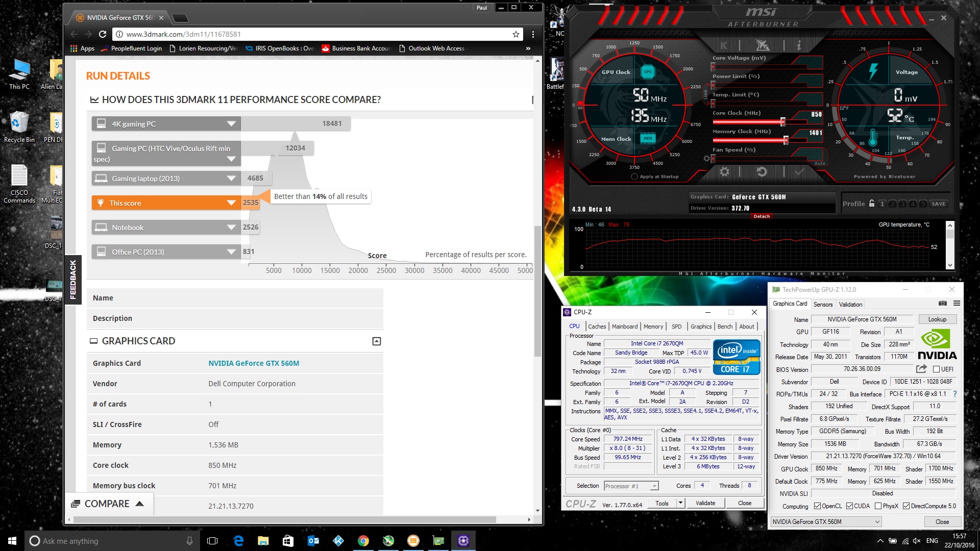Open Afterburner information i icon
The image size is (980, 551).
[799, 45]
